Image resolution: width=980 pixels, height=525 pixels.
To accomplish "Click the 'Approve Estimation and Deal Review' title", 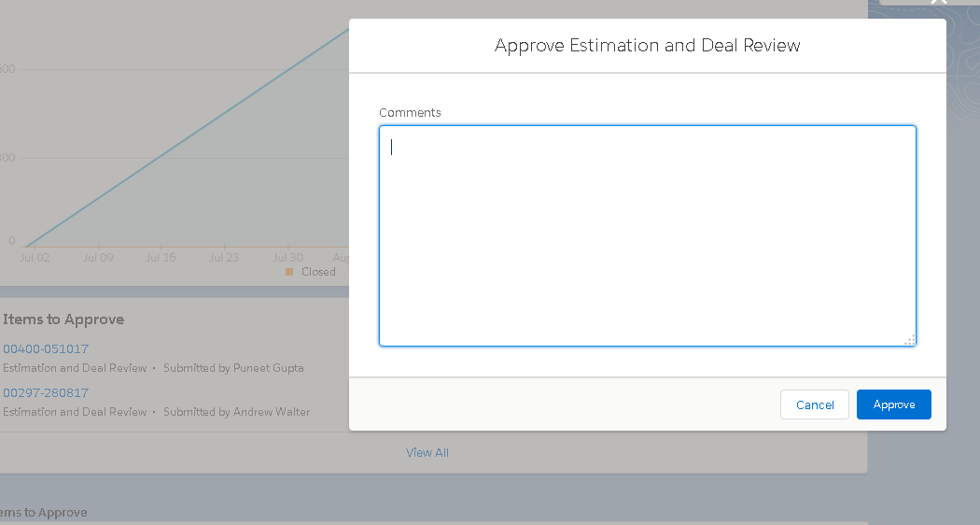I will coord(648,46).
